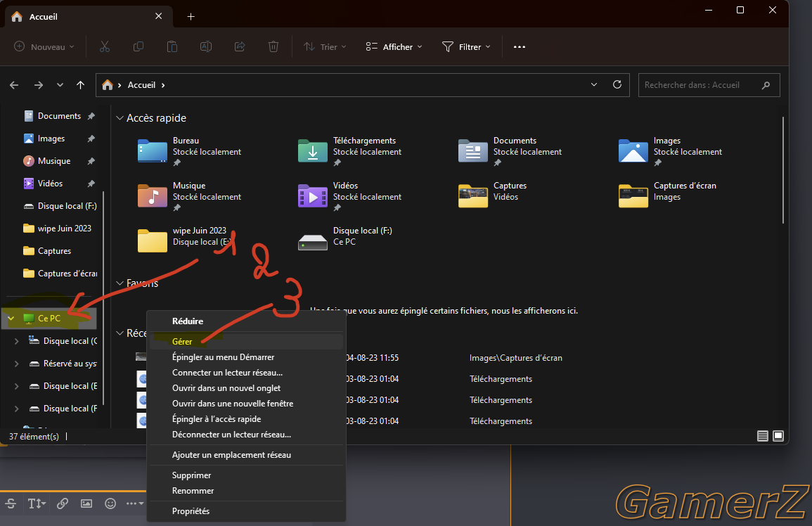Screen dimensions: 812x526
Task: Open the Téléchargements folder icon
Action: pyautogui.click(x=313, y=150)
